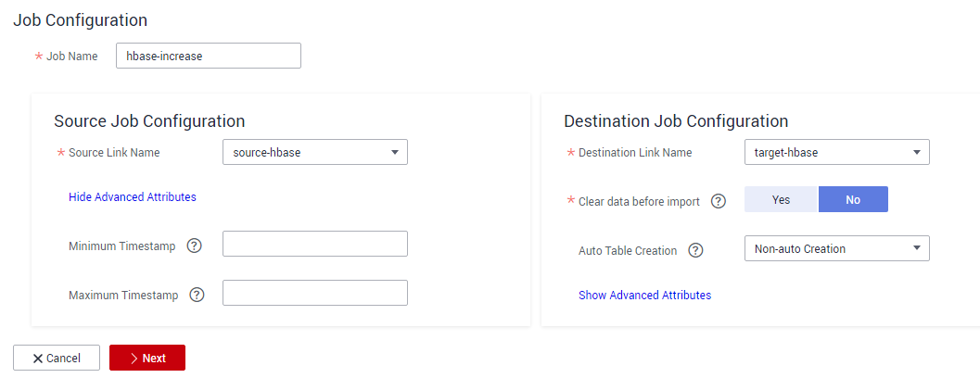Expand the Auto Table Creation dropdown
The height and width of the screenshot is (378, 980).
[837, 248]
